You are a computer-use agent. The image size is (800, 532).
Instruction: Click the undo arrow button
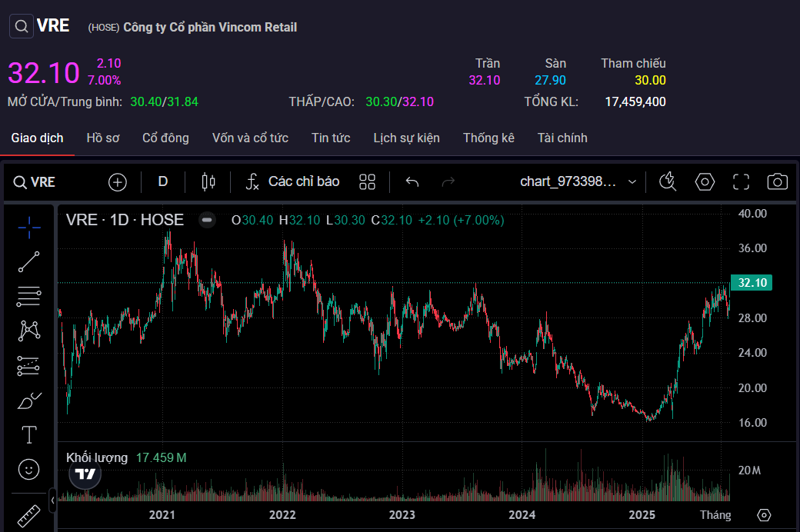click(412, 181)
